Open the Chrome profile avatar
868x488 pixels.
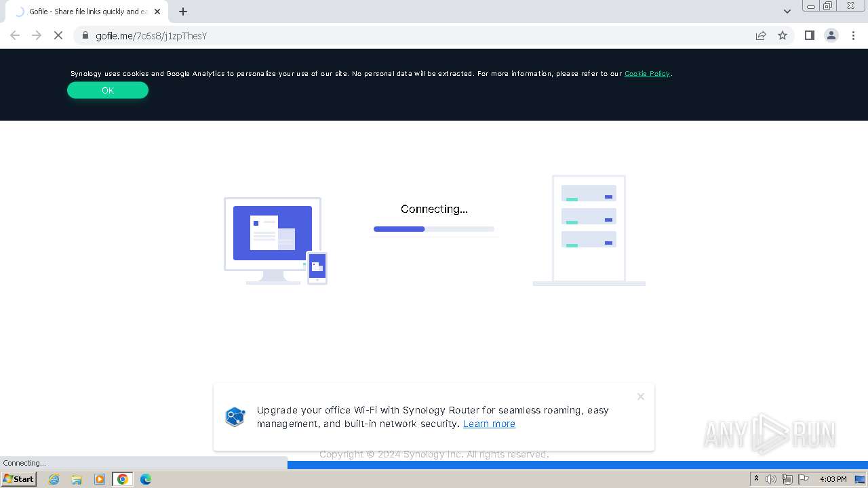[831, 35]
